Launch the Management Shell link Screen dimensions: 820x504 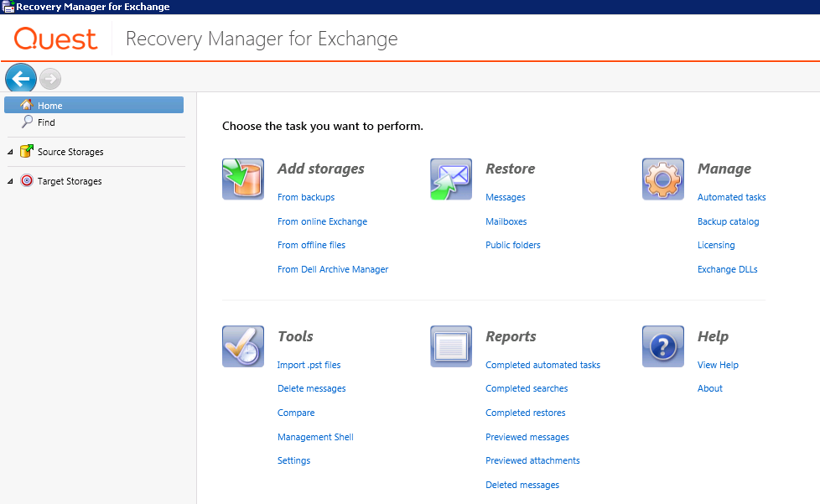tap(315, 437)
